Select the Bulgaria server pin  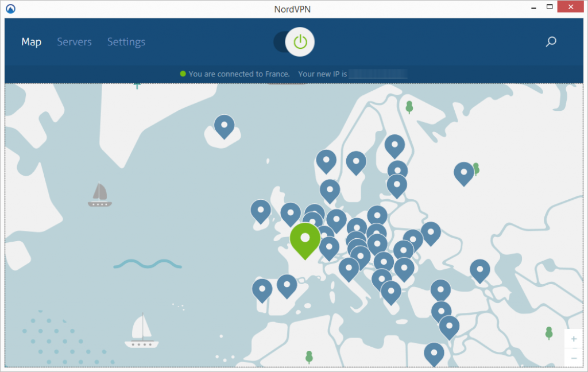coord(404,270)
